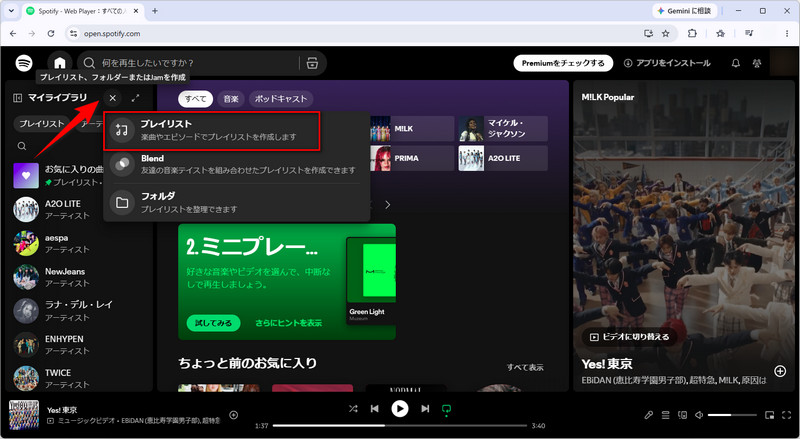Go to Spotify Home via house icon
This screenshot has width=800, height=439.
pos(60,63)
